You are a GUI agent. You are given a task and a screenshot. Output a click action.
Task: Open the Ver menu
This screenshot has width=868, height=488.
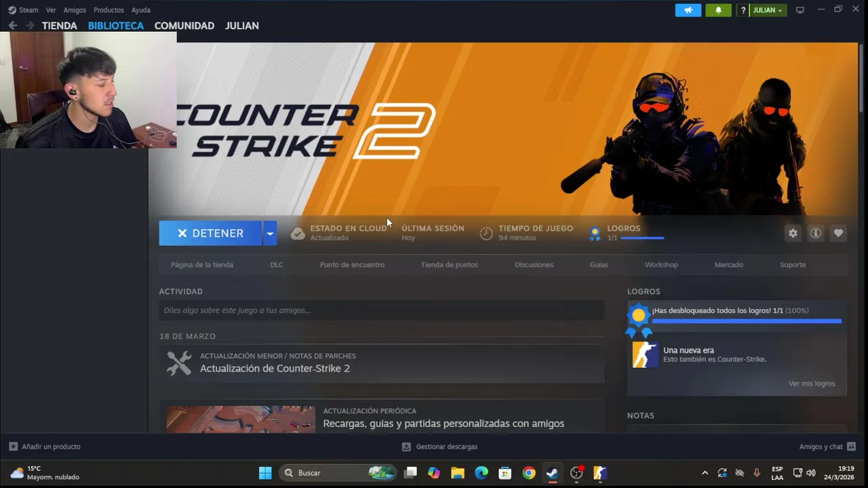pyautogui.click(x=51, y=10)
